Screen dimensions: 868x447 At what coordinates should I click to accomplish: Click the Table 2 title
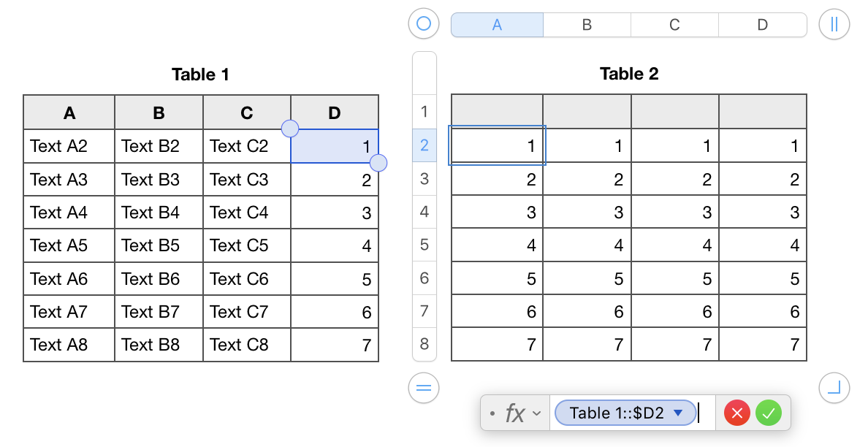[629, 74]
